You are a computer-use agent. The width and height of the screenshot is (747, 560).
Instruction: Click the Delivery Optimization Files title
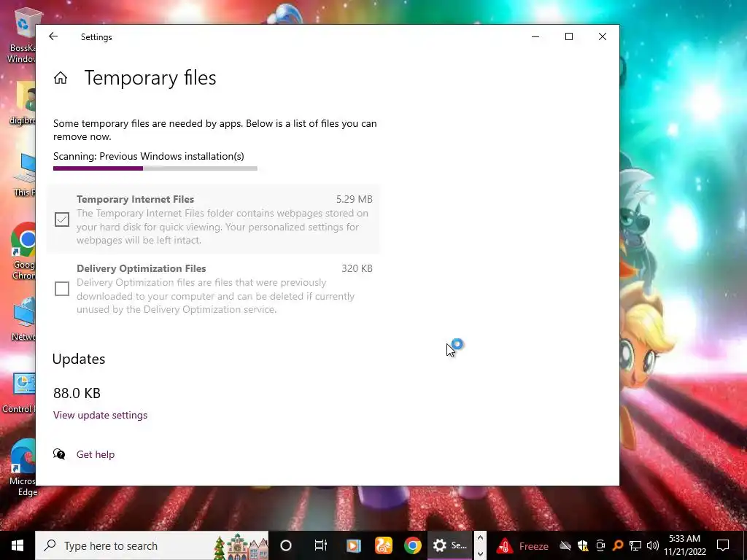click(x=141, y=268)
